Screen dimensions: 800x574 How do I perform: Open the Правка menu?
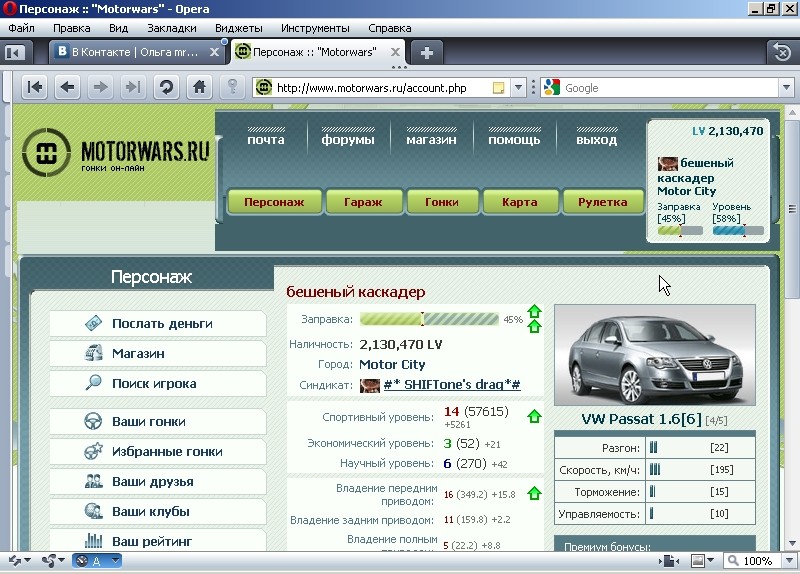click(71, 28)
